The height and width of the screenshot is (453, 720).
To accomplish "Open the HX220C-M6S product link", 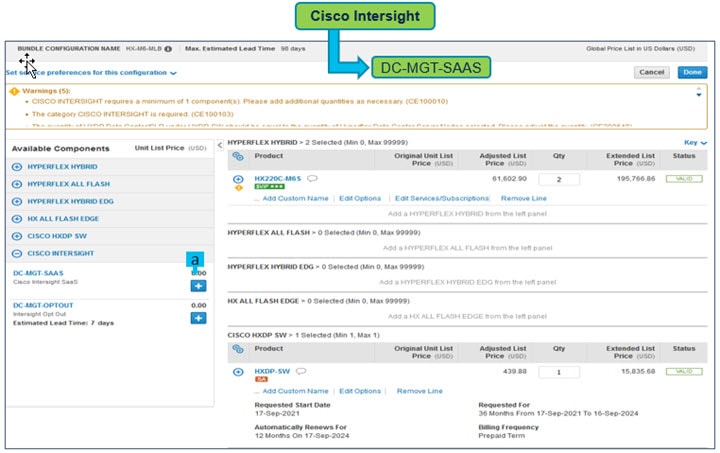I will [x=277, y=179].
